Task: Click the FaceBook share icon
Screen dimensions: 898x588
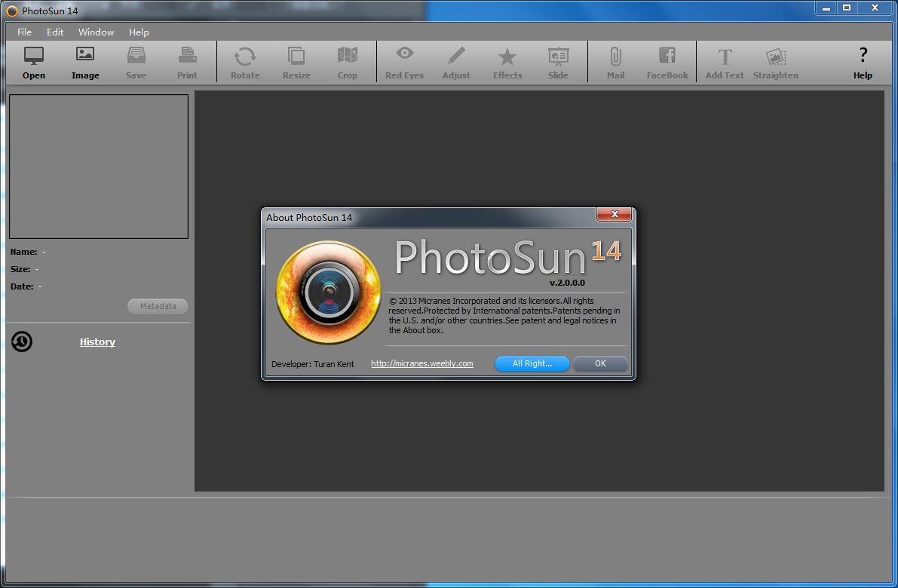Action: pyautogui.click(x=667, y=57)
